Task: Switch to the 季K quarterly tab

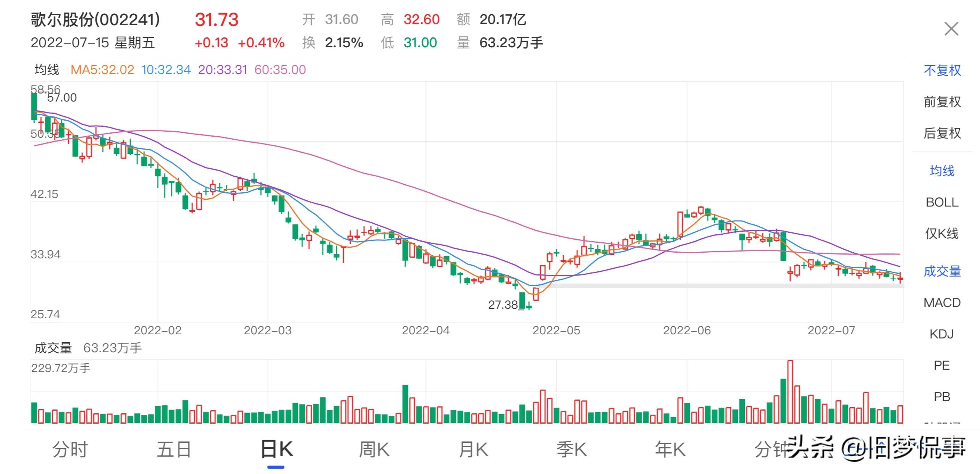Action: tap(571, 449)
